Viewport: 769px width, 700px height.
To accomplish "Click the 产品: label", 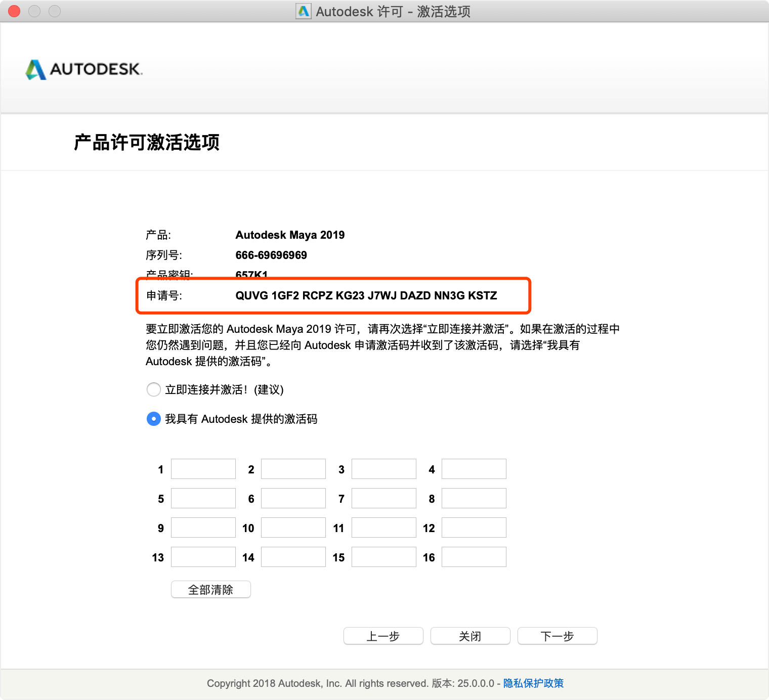I will coord(158,235).
